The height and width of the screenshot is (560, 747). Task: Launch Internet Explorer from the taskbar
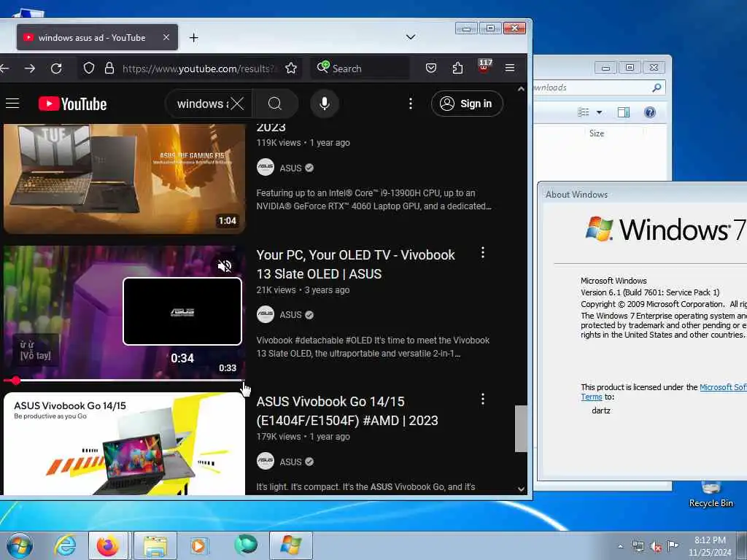point(65,545)
